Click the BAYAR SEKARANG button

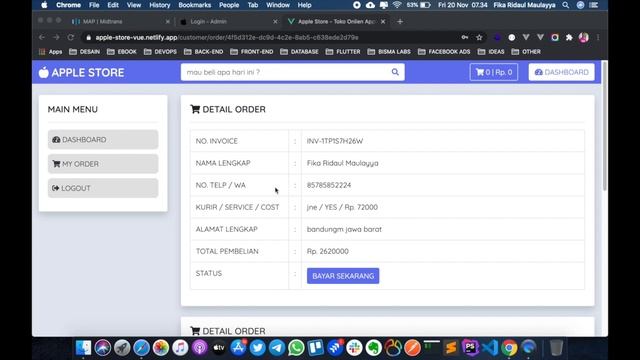click(343, 276)
